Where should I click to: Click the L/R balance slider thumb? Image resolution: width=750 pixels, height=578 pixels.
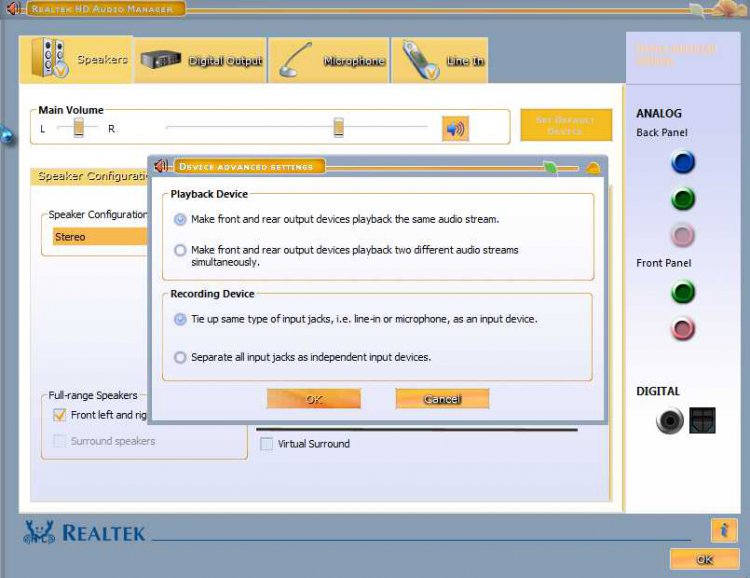pyautogui.click(x=79, y=127)
